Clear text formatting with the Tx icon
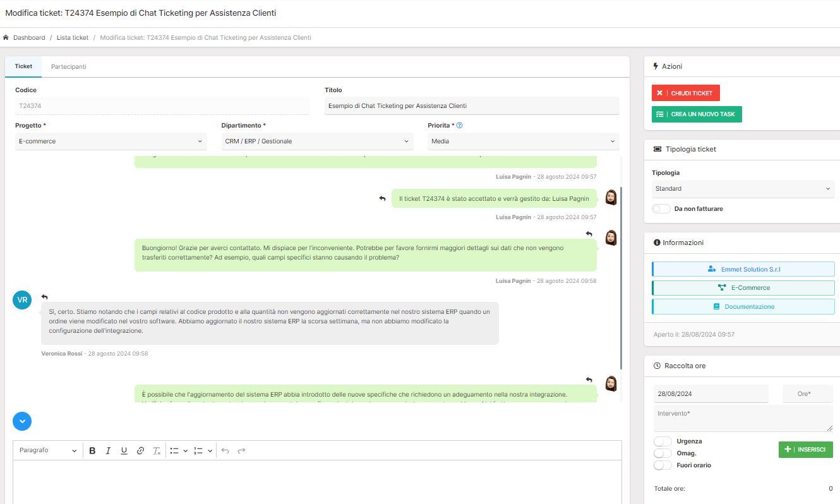This screenshot has width=840, height=504. coord(157,450)
